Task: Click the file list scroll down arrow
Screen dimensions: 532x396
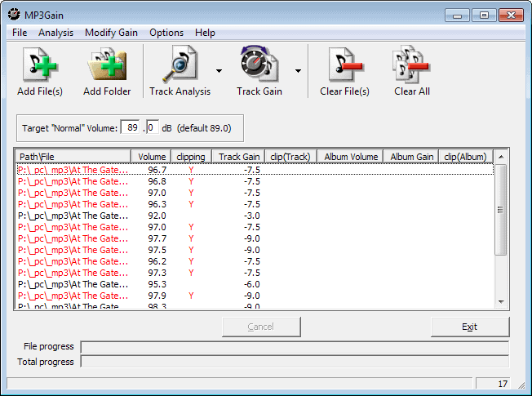Action: coord(501,302)
